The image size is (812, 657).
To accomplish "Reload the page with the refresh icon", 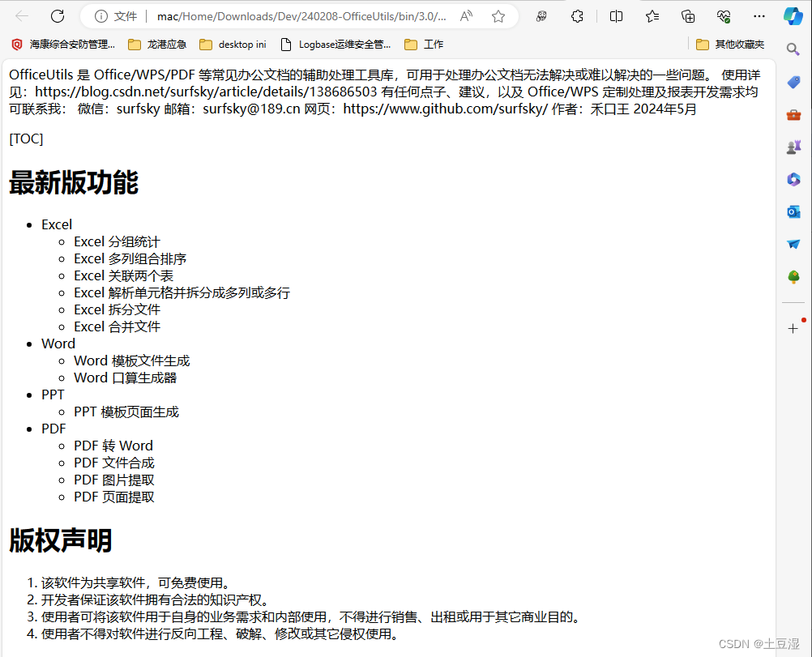I will (58, 16).
